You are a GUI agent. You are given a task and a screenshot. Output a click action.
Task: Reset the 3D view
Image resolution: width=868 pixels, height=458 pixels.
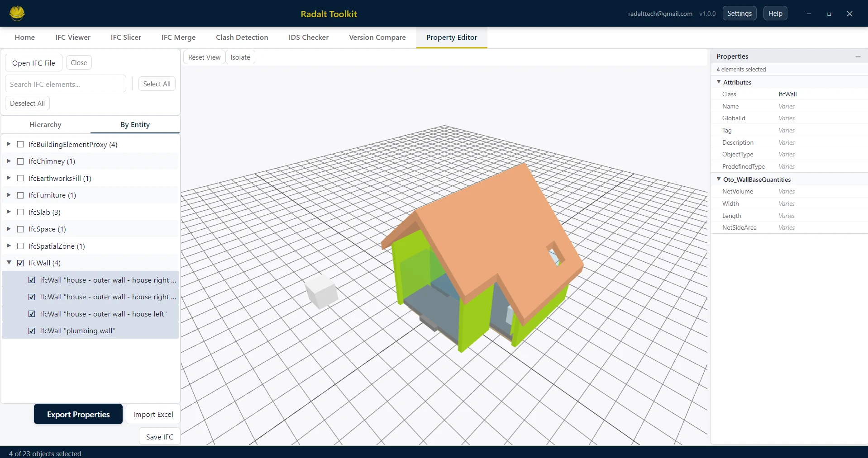204,57
